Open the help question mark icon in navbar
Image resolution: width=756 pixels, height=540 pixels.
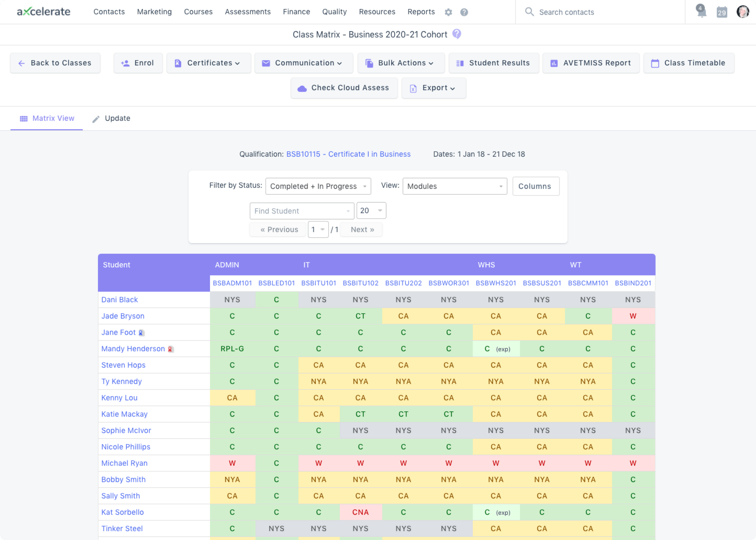tap(464, 12)
